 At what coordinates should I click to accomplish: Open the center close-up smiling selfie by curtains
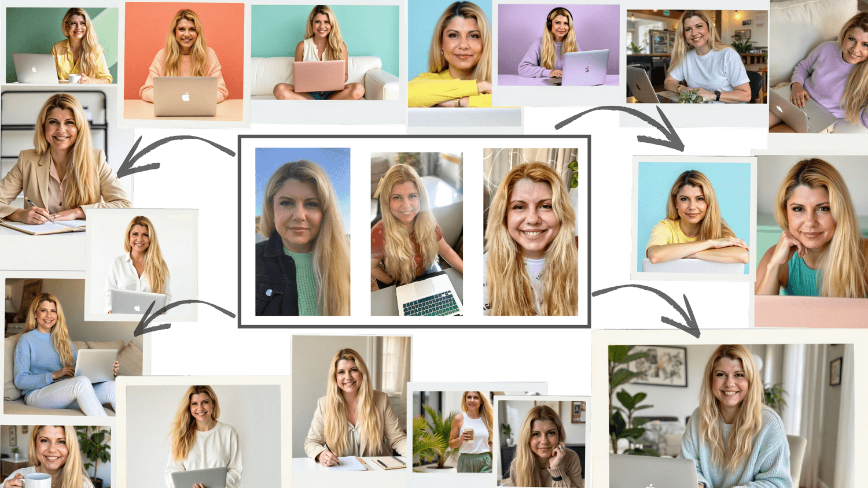531,232
